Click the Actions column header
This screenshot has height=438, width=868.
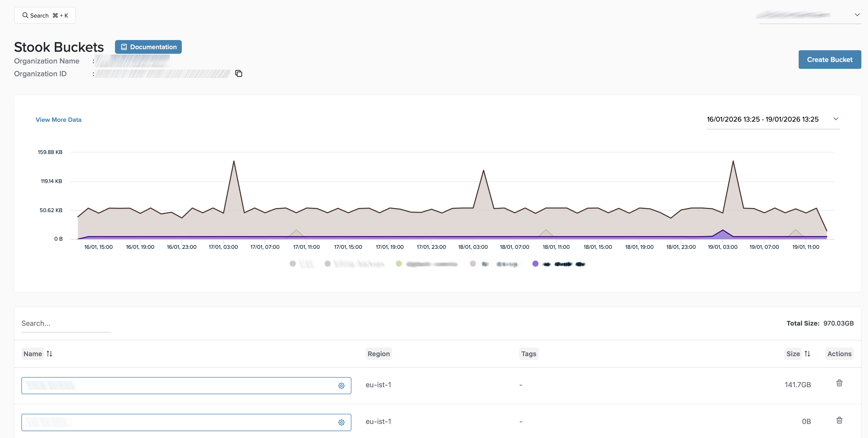click(x=839, y=353)
